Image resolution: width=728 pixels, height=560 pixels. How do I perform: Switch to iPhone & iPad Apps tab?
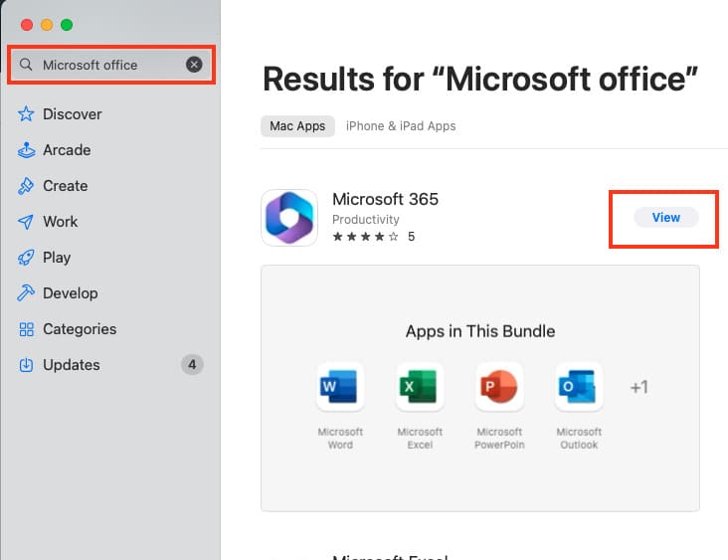pos(401,126)
